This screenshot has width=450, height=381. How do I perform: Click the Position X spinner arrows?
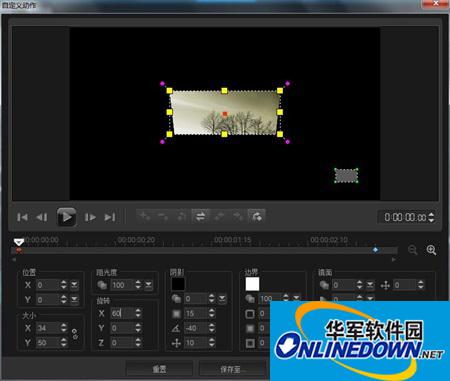click(64, 285)
